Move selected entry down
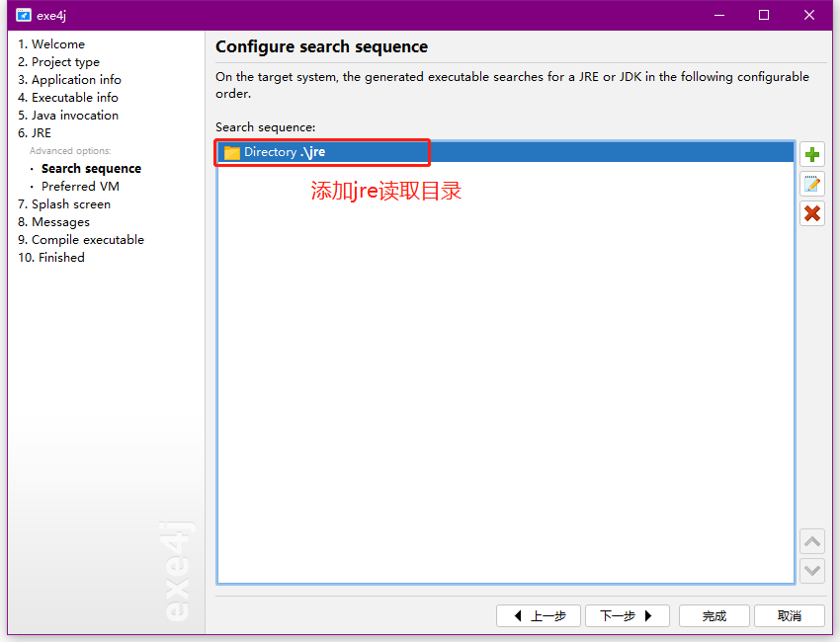Screen dimensions: 840x642 (x=812, y=571)
